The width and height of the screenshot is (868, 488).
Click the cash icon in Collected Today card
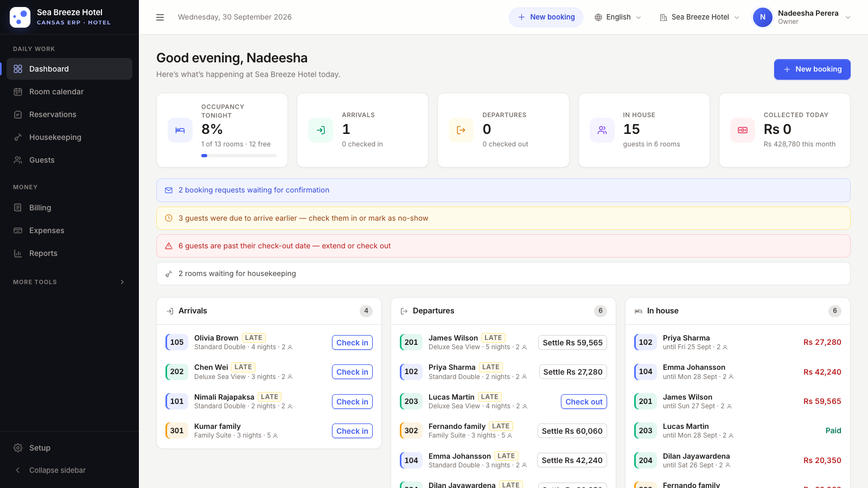pos(743,130)
